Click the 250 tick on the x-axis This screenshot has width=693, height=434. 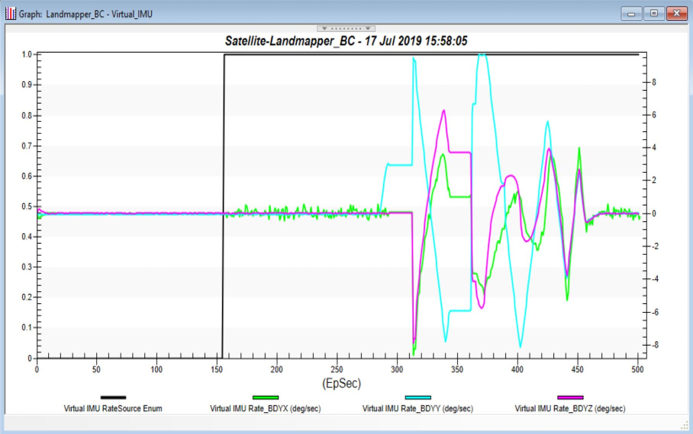tap(337, 369)
